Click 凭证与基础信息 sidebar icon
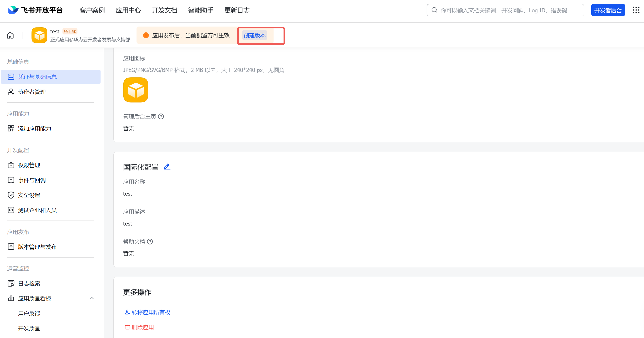Screen dimensions: 644x338 pos(11,77)
